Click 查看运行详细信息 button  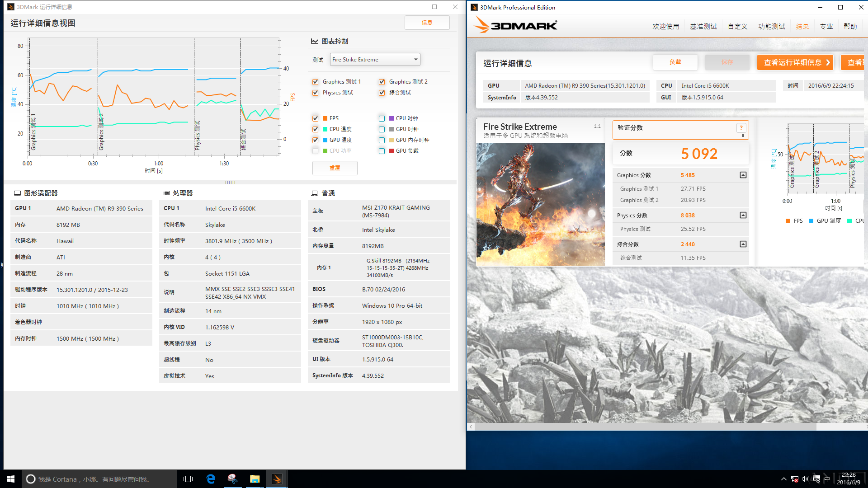pyautogui.click(x=795, y=62)
